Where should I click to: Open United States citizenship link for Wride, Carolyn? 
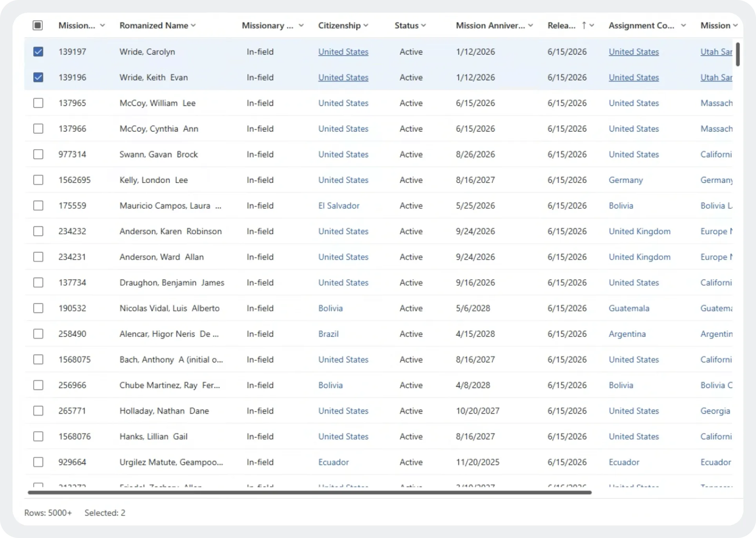point(343,52)
